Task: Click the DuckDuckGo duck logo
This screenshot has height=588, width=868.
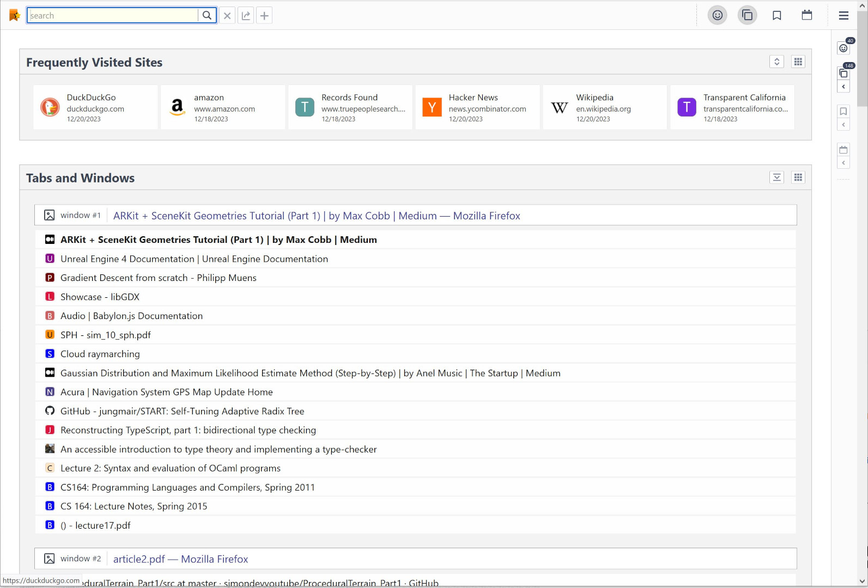Action: point(50,107)
